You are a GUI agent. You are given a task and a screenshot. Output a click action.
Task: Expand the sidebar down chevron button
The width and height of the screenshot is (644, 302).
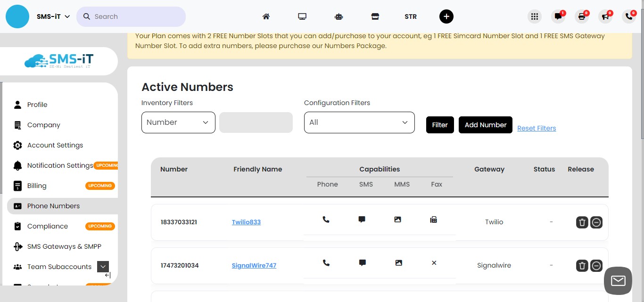[103, 267]
